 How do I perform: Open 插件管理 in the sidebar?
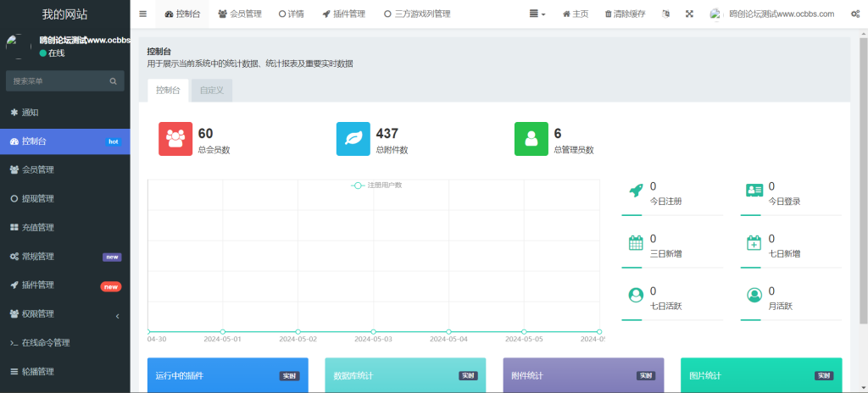(64, 285)
